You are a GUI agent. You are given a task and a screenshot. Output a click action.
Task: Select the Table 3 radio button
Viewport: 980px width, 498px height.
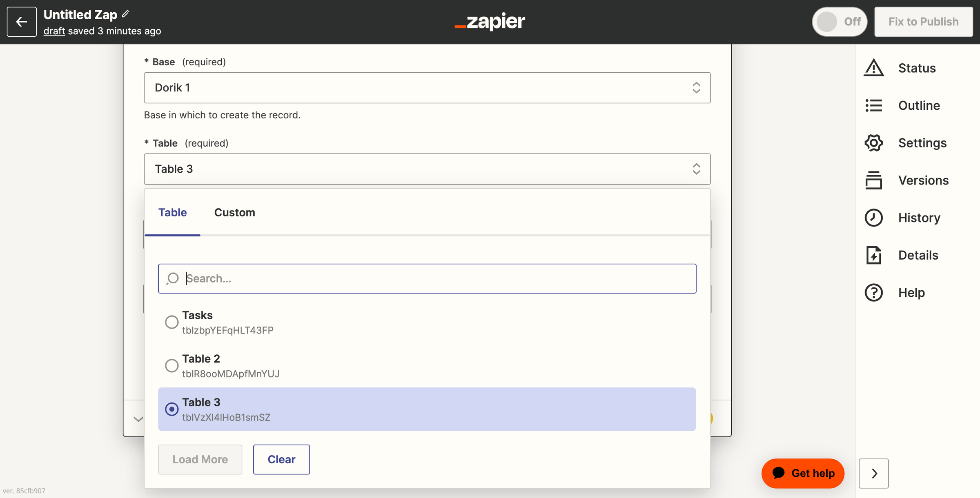point(171,409)
